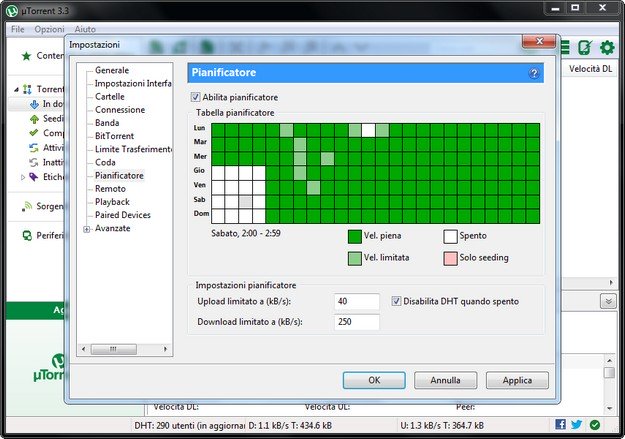Toggle Abilita pianificatore checkbox
Image resolution: width=625 pixels, height=439 pixels.
coord(195,97)
